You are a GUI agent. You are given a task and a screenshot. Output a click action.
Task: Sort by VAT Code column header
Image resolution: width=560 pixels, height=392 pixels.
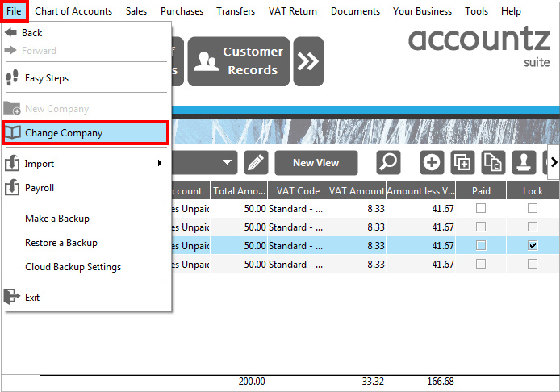coord(298,191)
